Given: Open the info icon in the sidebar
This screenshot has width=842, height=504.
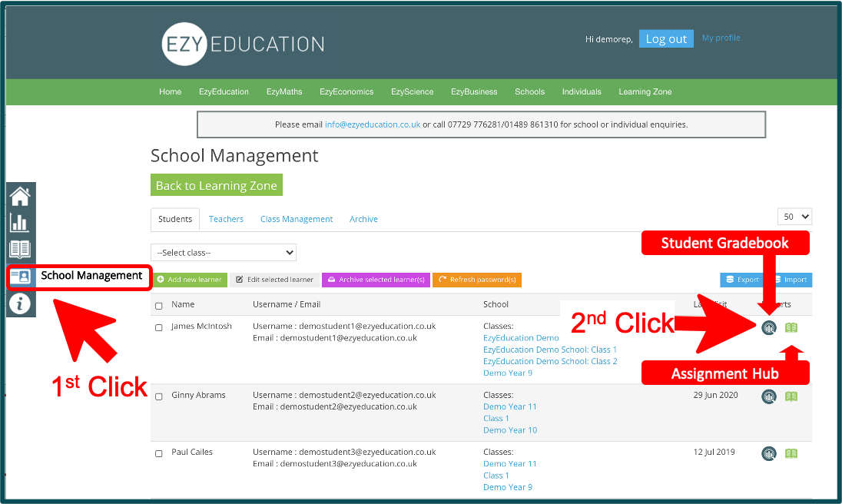Looking at the screenshot, I should 20,303.
